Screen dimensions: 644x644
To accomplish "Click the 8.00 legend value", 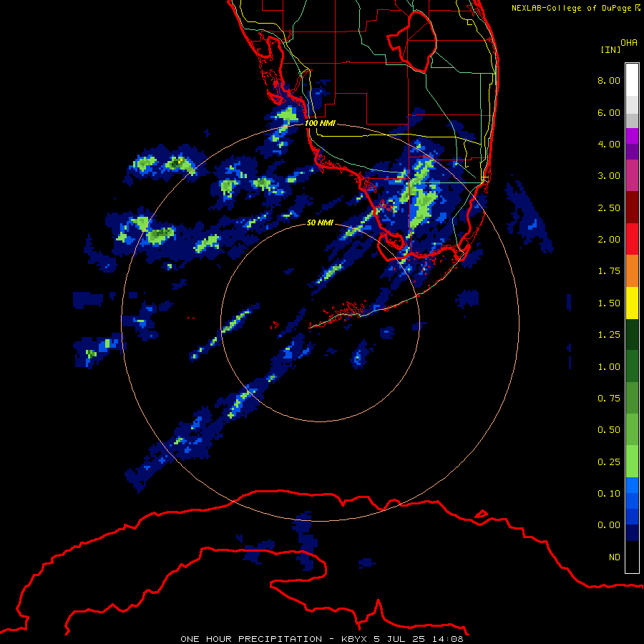I will coord(609,80).
